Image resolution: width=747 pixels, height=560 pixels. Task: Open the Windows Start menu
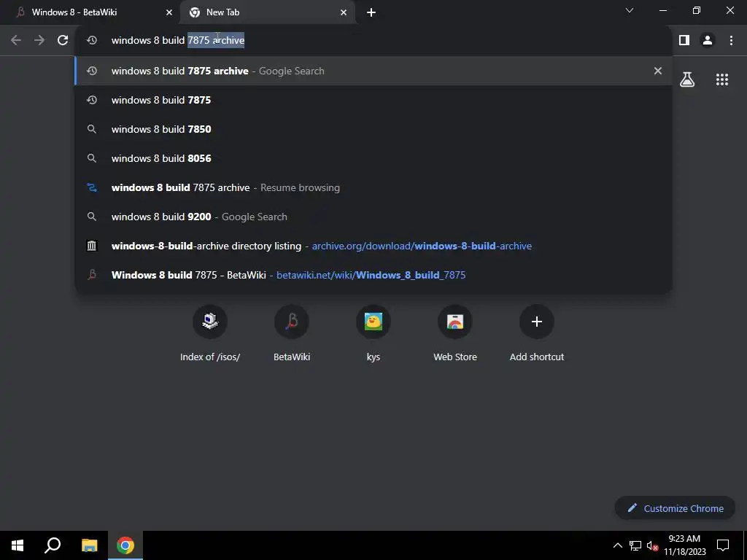tap(18, 545)
